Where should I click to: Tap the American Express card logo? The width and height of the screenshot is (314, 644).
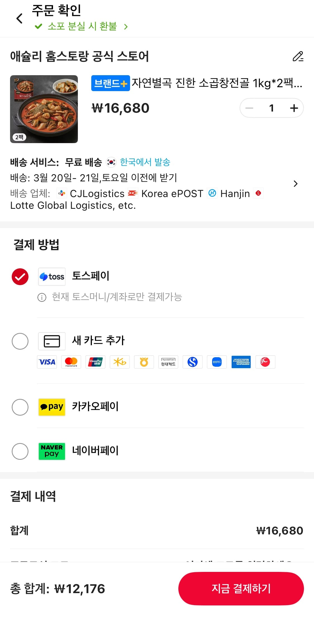[x=241, y=362]
